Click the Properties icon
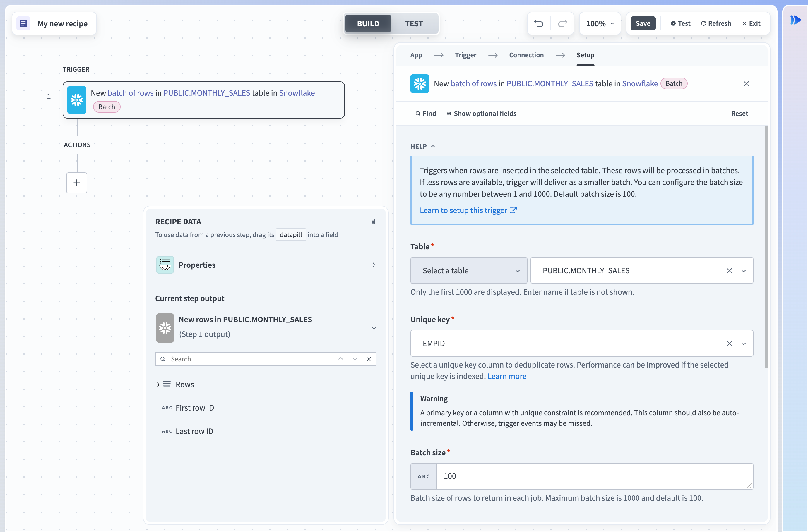This screenshot has height=532, width=808. (x=165, y=265)
